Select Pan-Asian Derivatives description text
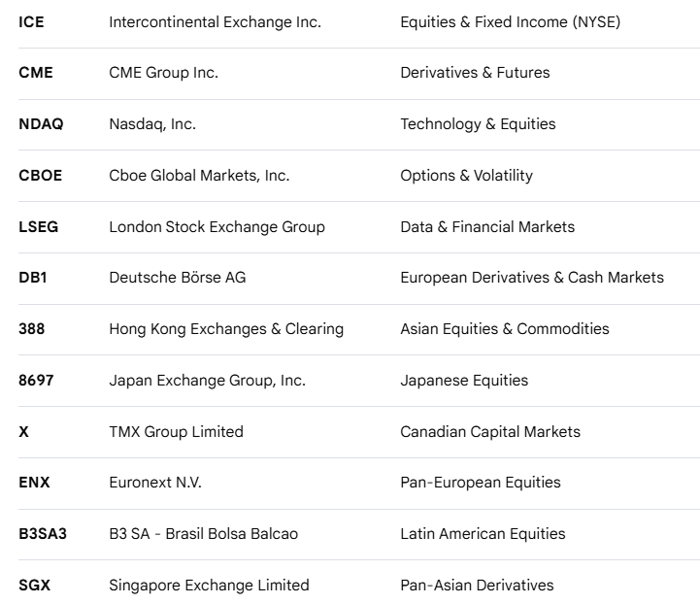Screen dimensions: 700x604 click(x=477, y=586)
